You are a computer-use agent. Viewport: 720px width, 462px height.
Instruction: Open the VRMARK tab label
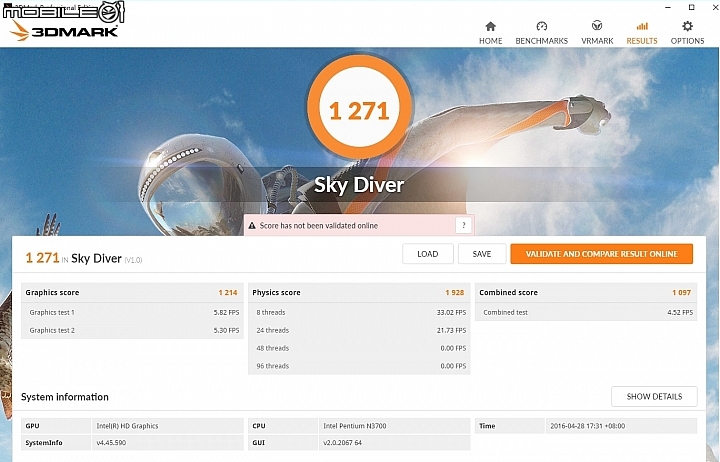pyautogui.click(x=597, y=41)
